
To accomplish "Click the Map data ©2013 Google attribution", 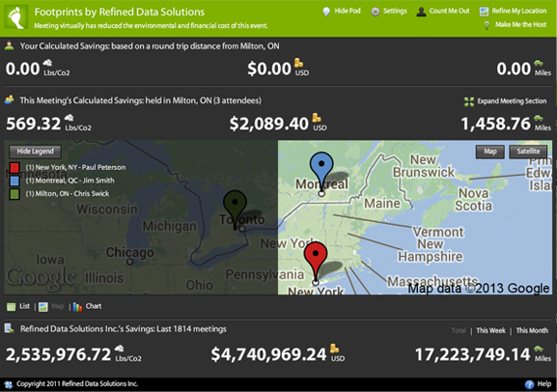I will point(478,289).
